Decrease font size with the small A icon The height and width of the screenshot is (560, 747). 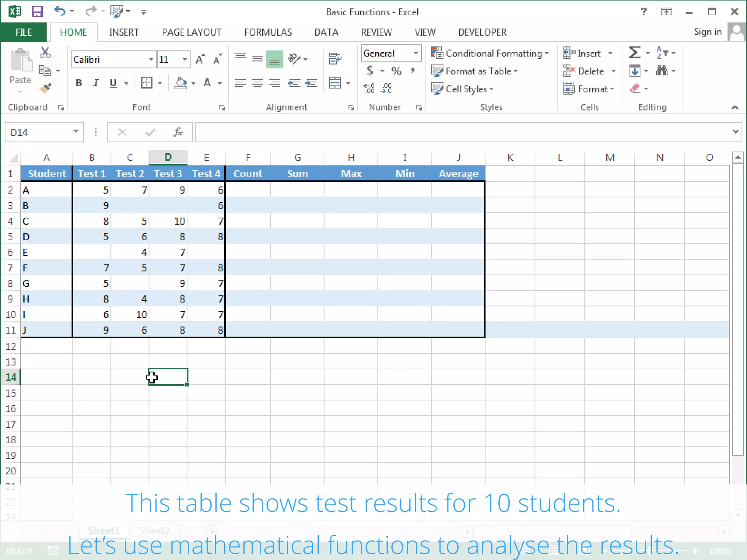click(x=217, y=59)
